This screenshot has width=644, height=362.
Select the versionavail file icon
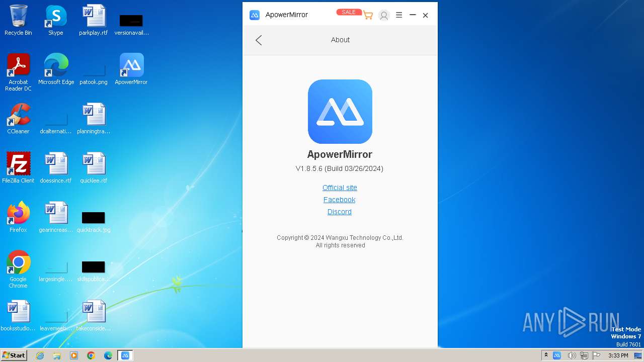tap(131, 24)
